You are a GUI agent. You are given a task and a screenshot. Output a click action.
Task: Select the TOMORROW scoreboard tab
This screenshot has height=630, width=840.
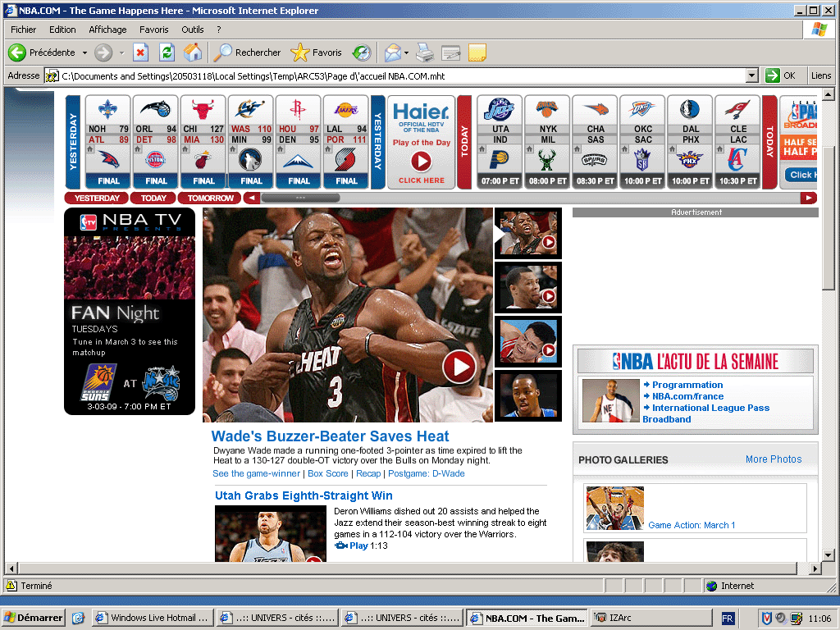(210, 198)
